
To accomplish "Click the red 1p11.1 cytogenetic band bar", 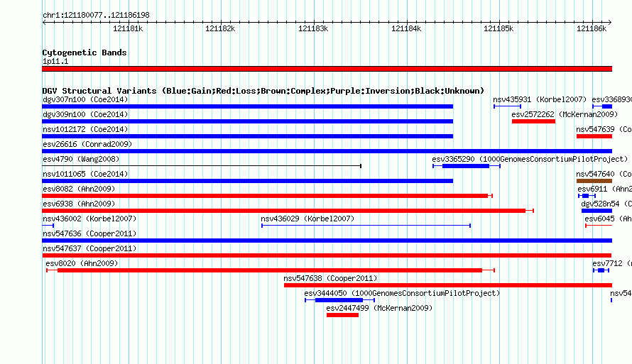I will (x=327, y=69).
